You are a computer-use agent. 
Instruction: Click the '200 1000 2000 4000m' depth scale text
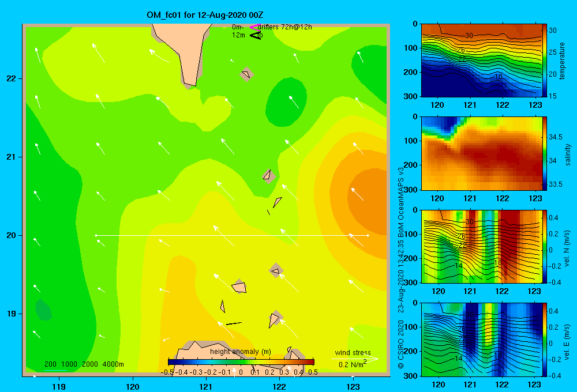click(x=84, y=364)
